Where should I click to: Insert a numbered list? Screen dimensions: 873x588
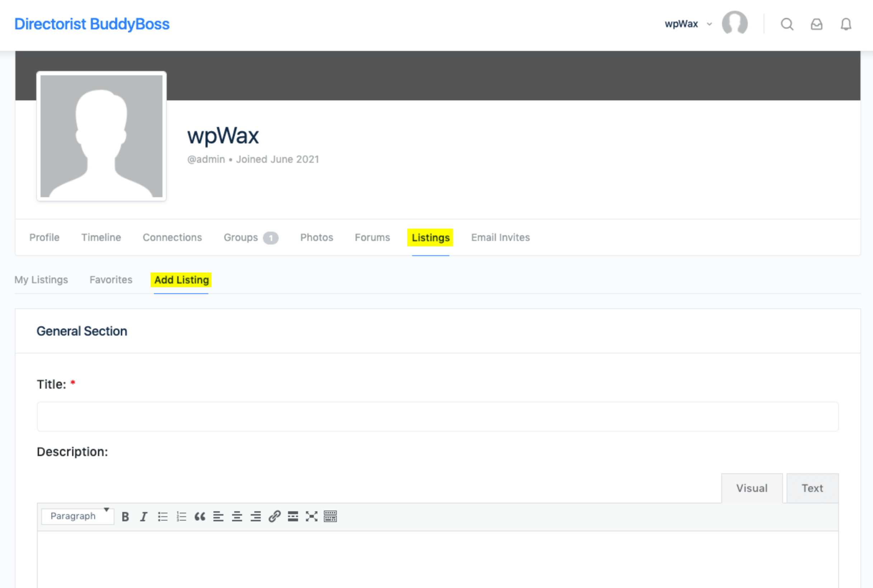click(x=181, y=516)
